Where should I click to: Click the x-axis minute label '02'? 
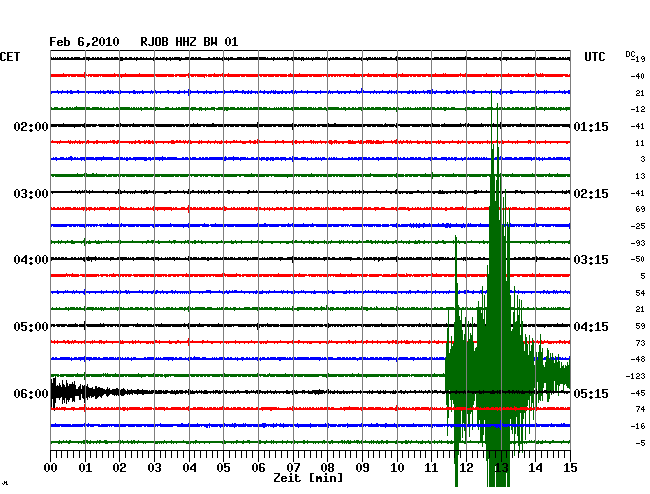coord(119,468)
